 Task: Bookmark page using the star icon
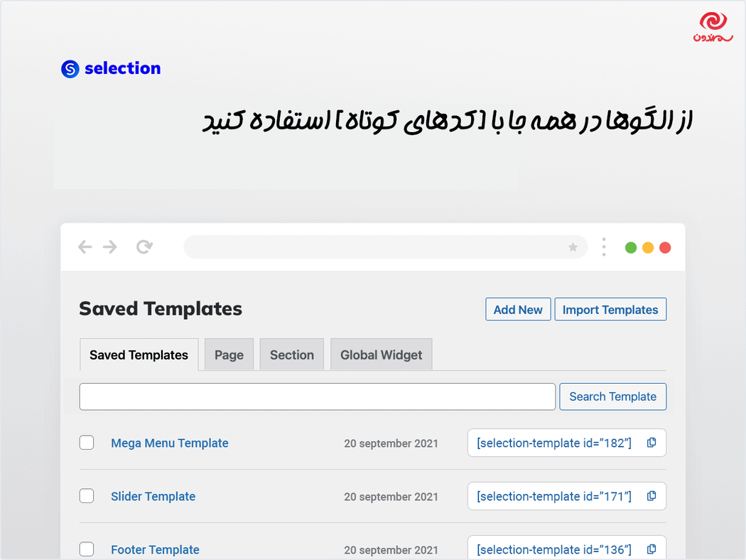[573, 247]
